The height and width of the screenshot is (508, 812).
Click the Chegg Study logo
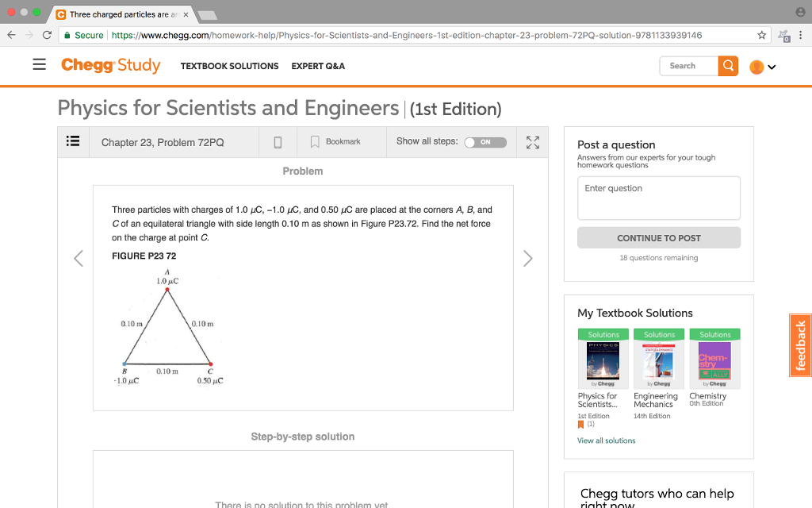tap(110, 65)
